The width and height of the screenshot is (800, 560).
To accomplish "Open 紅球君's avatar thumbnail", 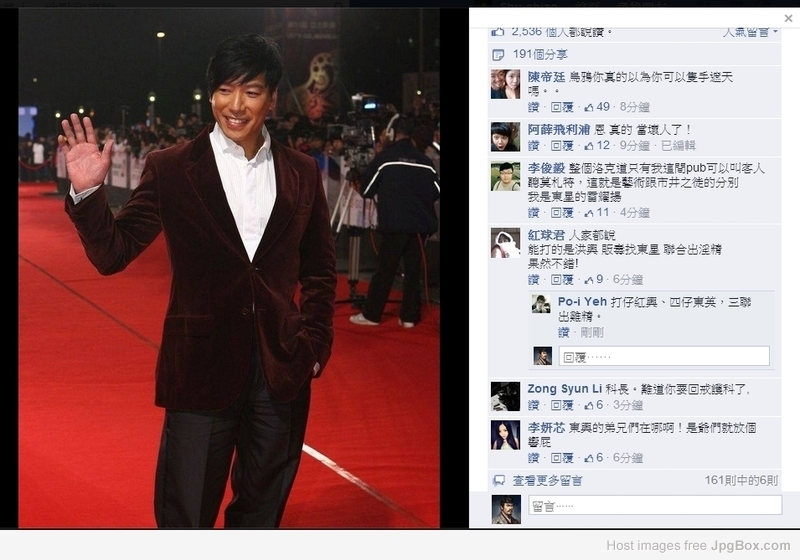I will click(x=505, y=243).
